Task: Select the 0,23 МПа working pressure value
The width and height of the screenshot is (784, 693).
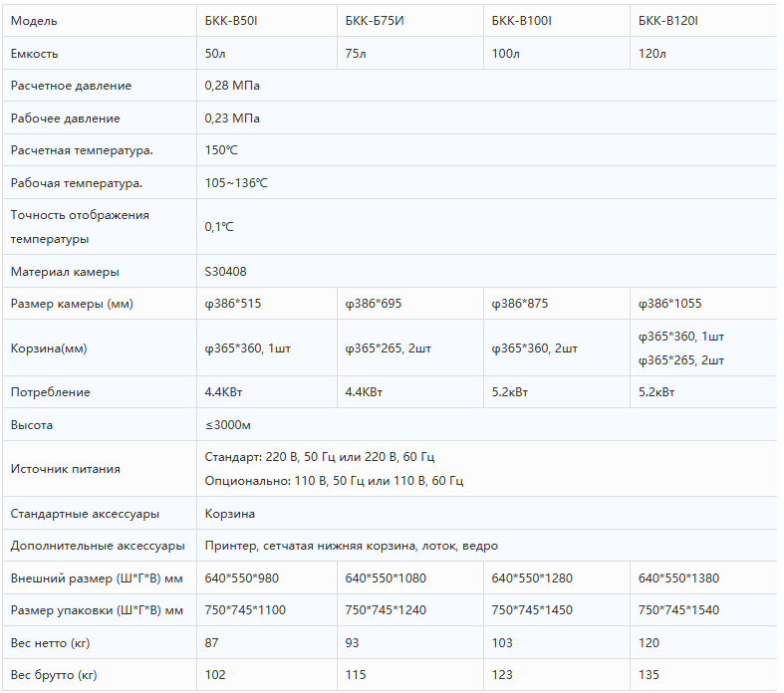Action: (x=232, y=118)
